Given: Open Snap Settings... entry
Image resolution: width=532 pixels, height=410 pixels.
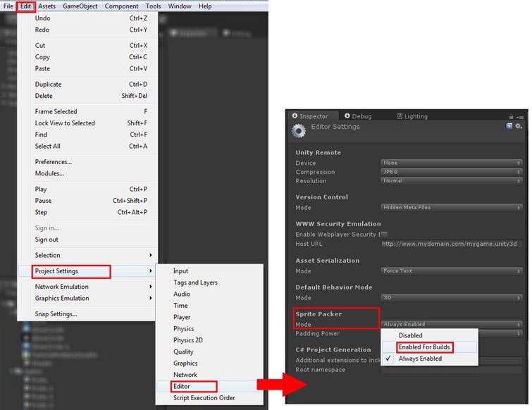Looking at the screenshot, I should pyautogui.click(x=88, y=314).
